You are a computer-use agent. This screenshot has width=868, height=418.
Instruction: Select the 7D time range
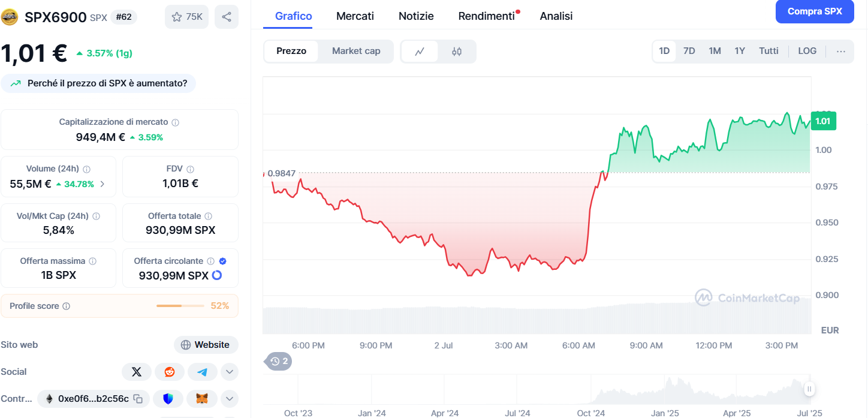pyautogui.click(x=689, y=51)
